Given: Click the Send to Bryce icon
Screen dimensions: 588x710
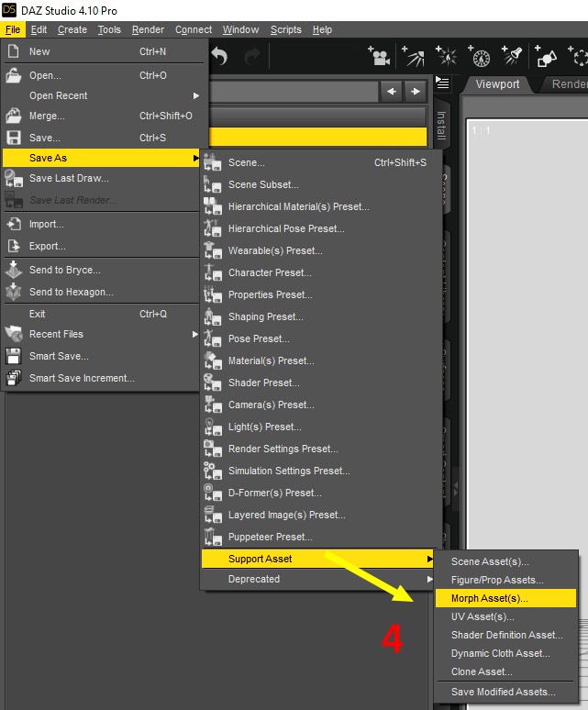Looking at the screenshot, I should [x=14, y=270].
